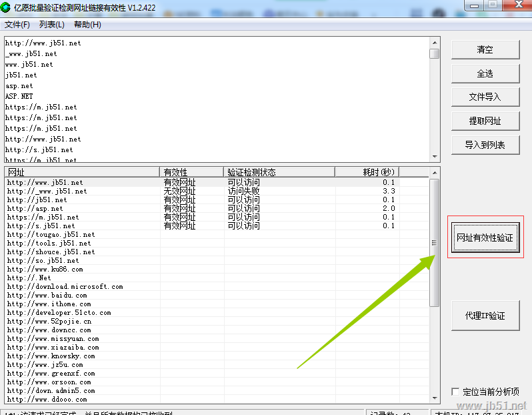The height and width of the screenshot is (415, 532).
Task: Click the results list up-scroll arrow
Action: tap(435, 173)
